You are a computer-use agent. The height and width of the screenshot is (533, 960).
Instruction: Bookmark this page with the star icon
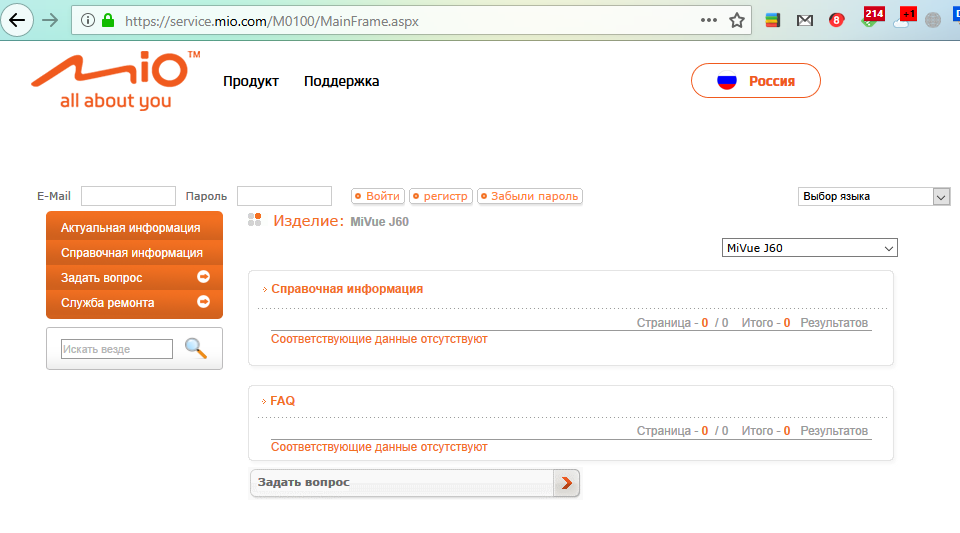coord(737,20)
